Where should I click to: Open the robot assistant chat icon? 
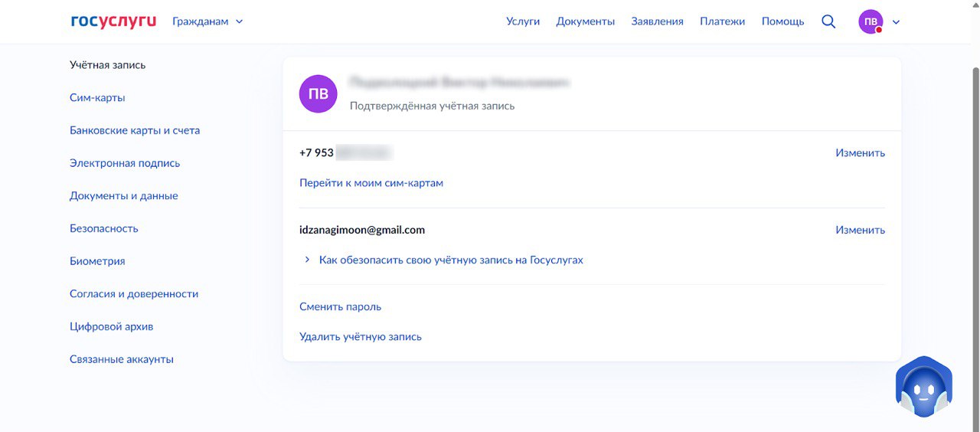pyautogui.click(x=924, y=386)
